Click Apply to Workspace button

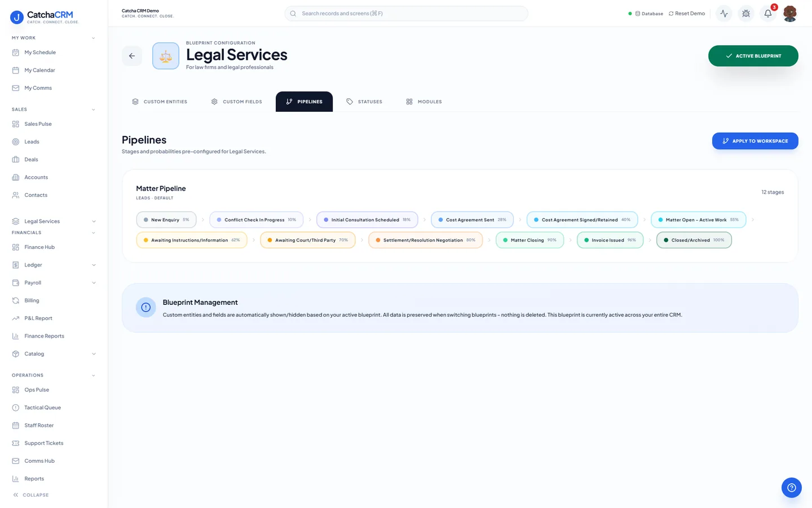pos(755,141)
